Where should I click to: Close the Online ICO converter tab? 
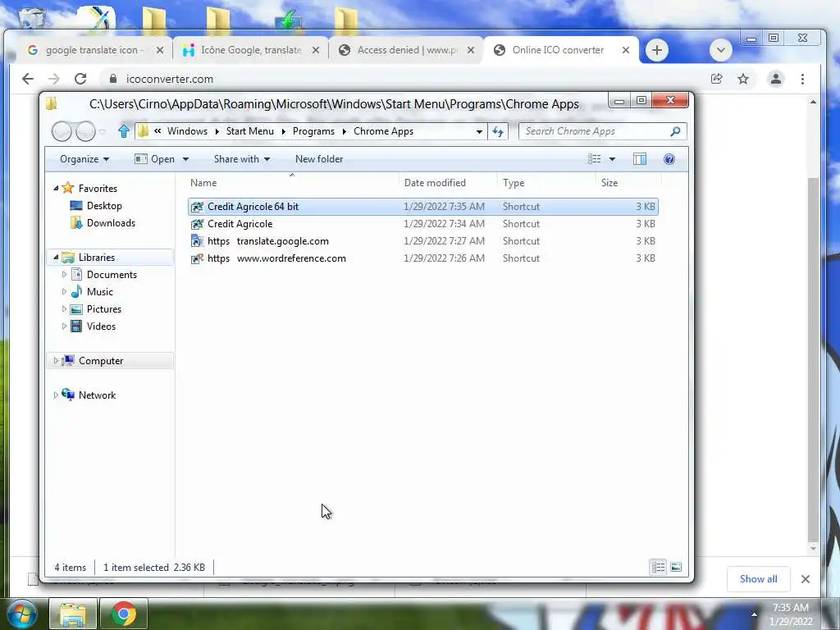point(626,50)
